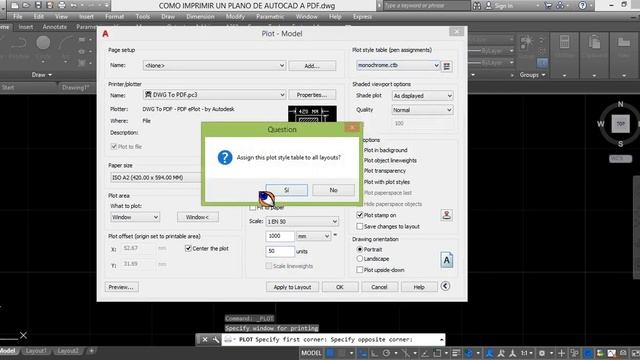
Task: Click the TOP face of the view cube
Action: 620,124
